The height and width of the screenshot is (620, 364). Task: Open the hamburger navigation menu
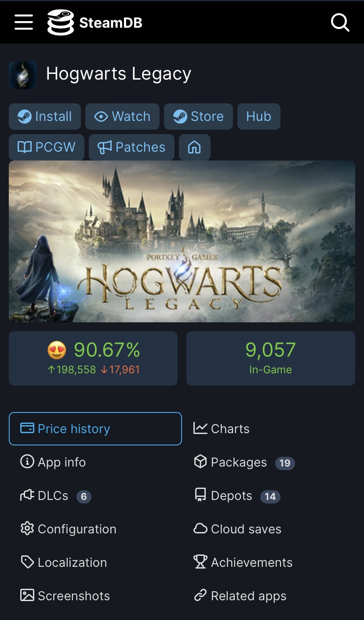(x=24, y=22)
